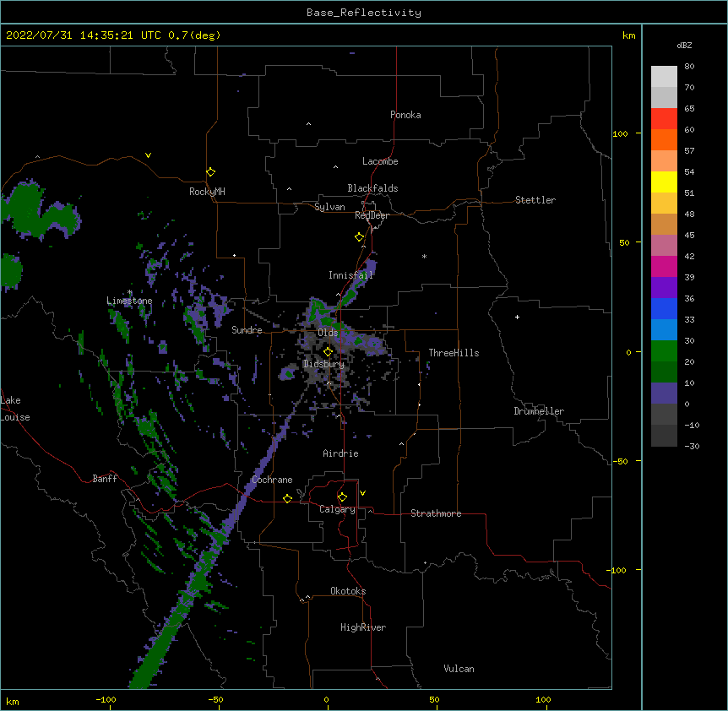Screen dimensions: 728x711
Task: Click the HighRiver city label
Action: tap(363, 627)
